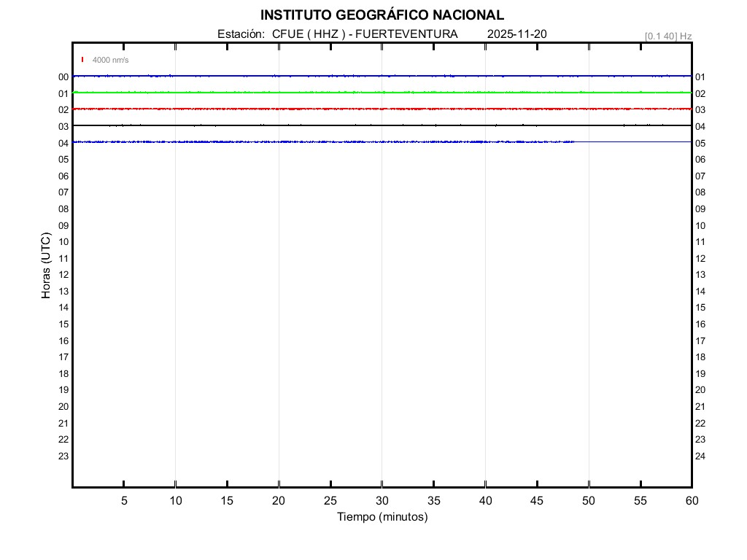747x560 pixels.
Task: Click the INSTITUTO GEOGRÁFICO NACIONAL title
Action: (x=382, y=15)
